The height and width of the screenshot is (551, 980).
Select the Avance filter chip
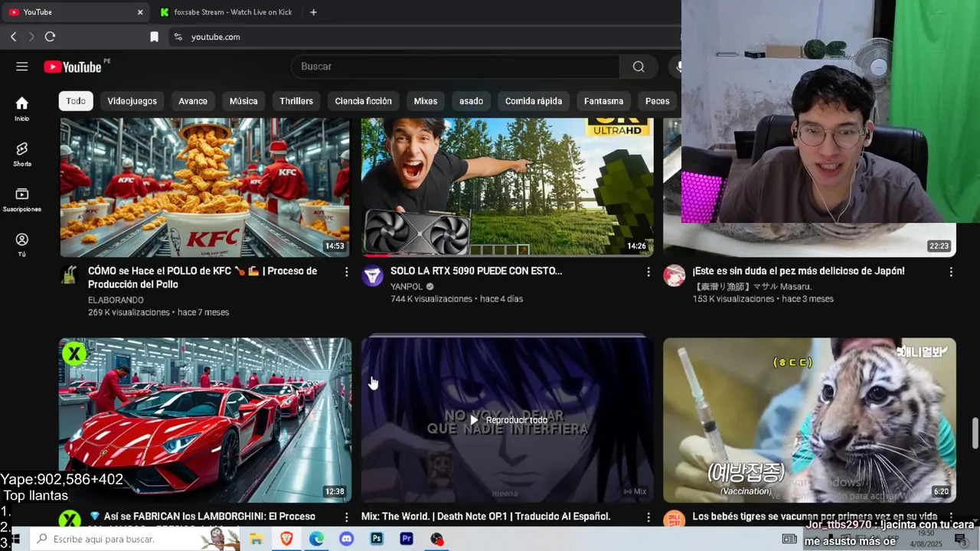click(193, 101)
